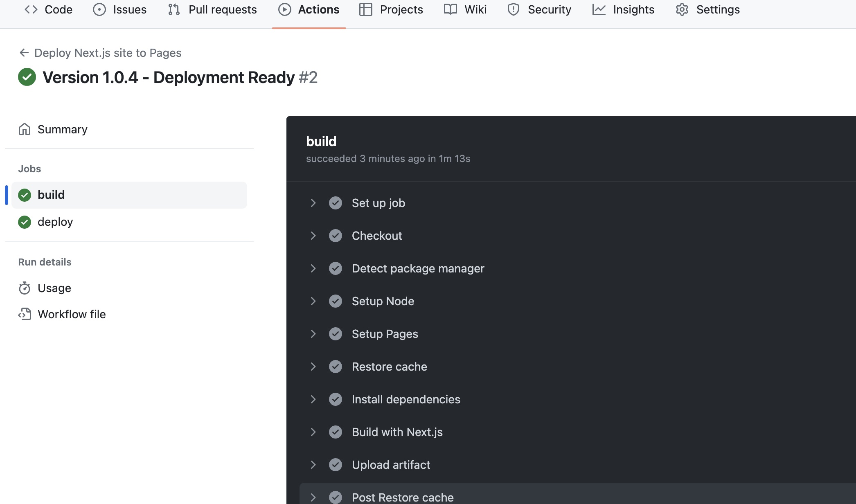Open the Insights graph icon
Screen dimensions: 856x504
[599, 9]
